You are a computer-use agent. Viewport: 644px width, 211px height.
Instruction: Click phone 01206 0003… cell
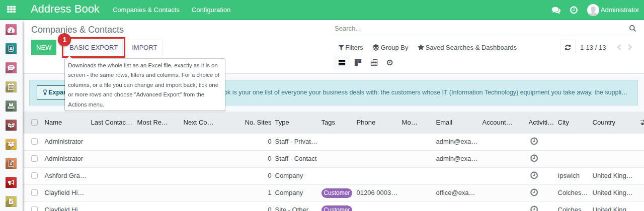pos(377,192)
